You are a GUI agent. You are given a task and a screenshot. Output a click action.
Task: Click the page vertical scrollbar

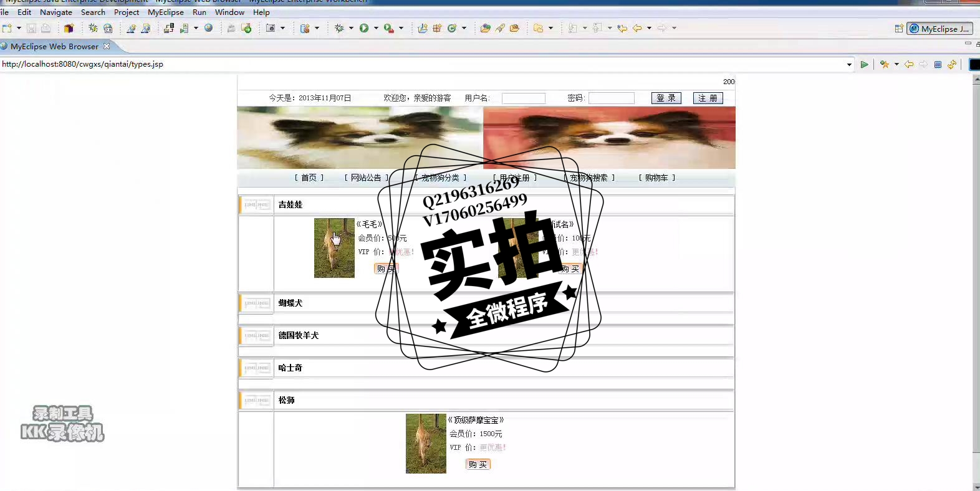[x=976, y=283]
